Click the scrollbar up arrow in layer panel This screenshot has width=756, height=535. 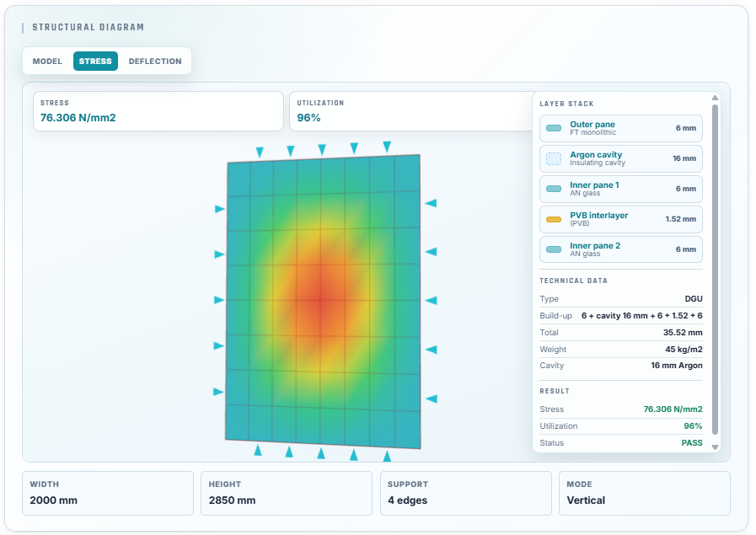click(x=715, y=98)
